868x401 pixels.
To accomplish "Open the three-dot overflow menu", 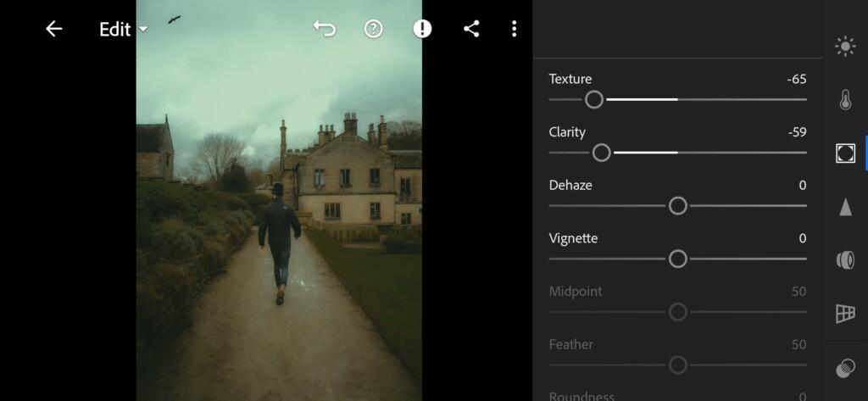I will click(x=515, y=29).
